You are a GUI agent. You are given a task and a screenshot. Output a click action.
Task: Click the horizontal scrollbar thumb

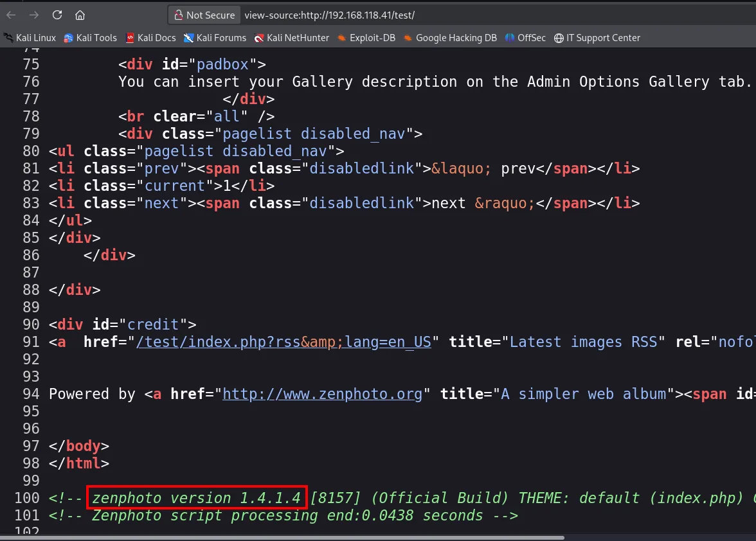click(283, 538)
